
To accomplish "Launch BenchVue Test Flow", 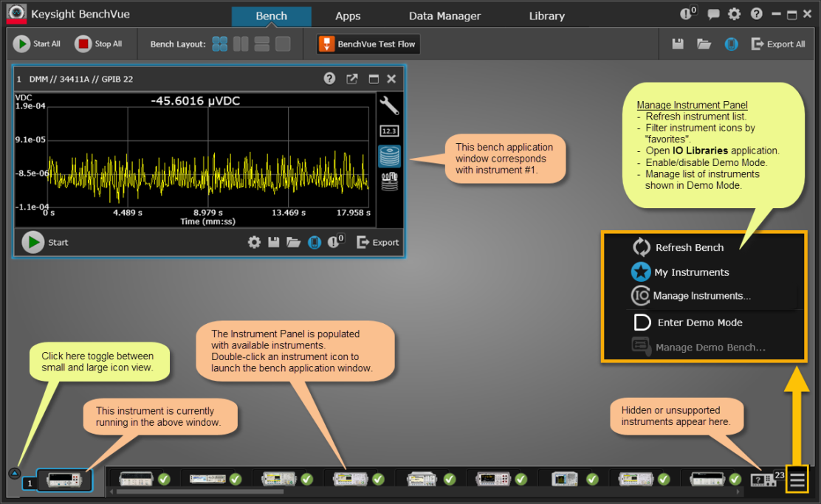I will click(x=368, y=44).
